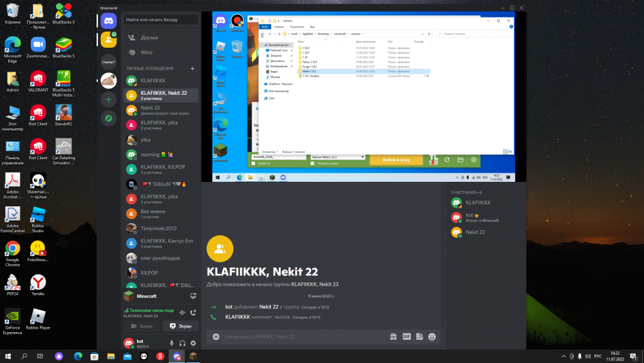Open user settings gear icon
The image size is (644, 363).
[193, 343]
